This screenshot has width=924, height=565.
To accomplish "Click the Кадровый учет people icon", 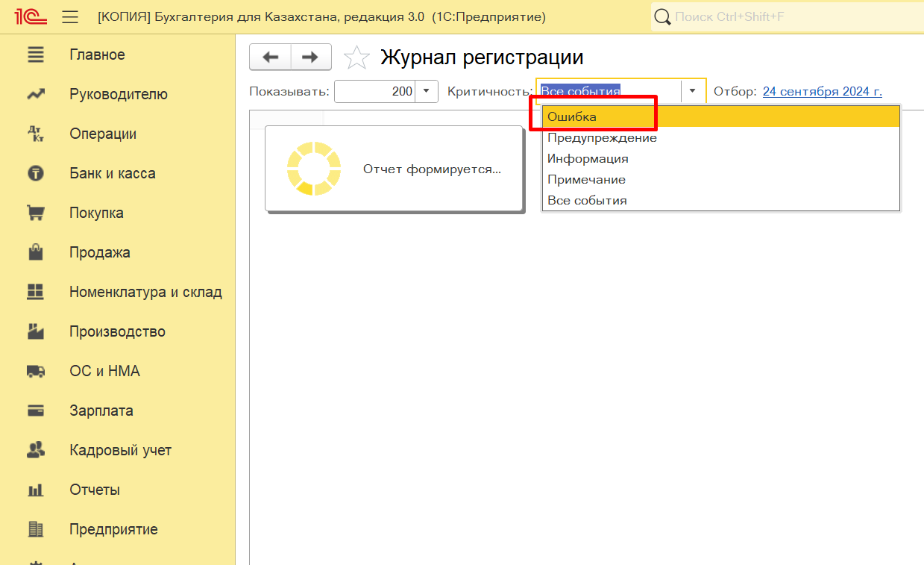I will pyautogui.click(x=35, y=450).
